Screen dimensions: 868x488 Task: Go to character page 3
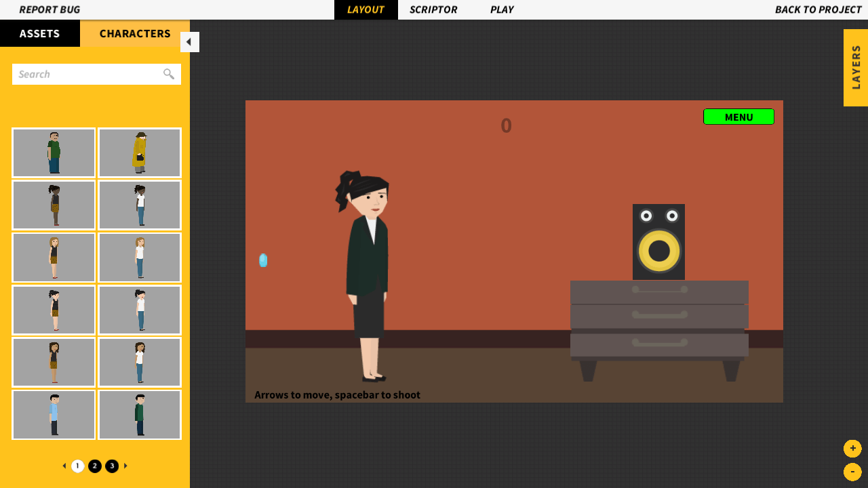[112, 466]
